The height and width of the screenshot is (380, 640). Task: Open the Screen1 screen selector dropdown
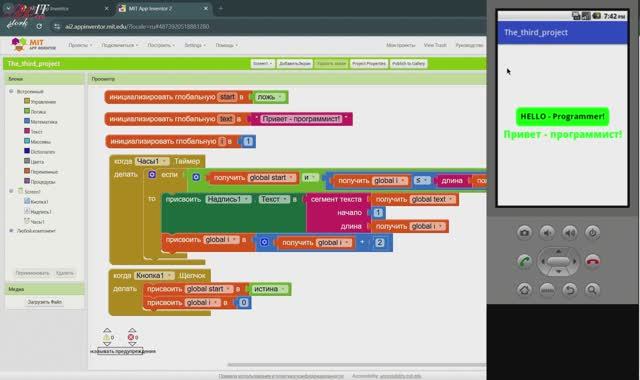pos(262,64)
